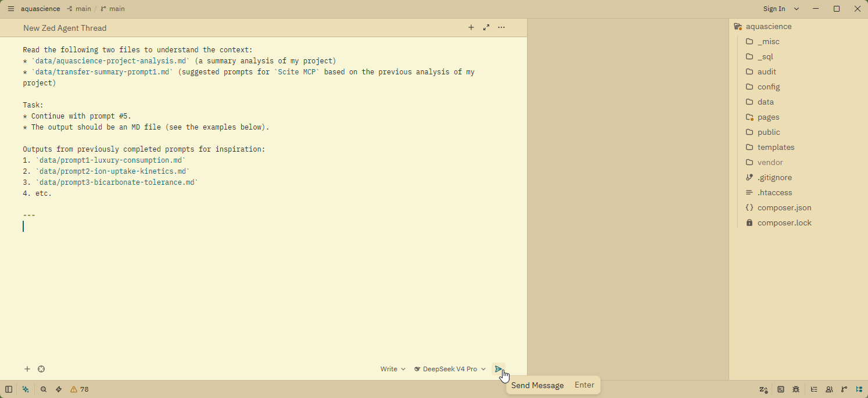This screenshot has width=868, height=398.
Task: Toggle the project panel tree icon
Action: [859, 389]
